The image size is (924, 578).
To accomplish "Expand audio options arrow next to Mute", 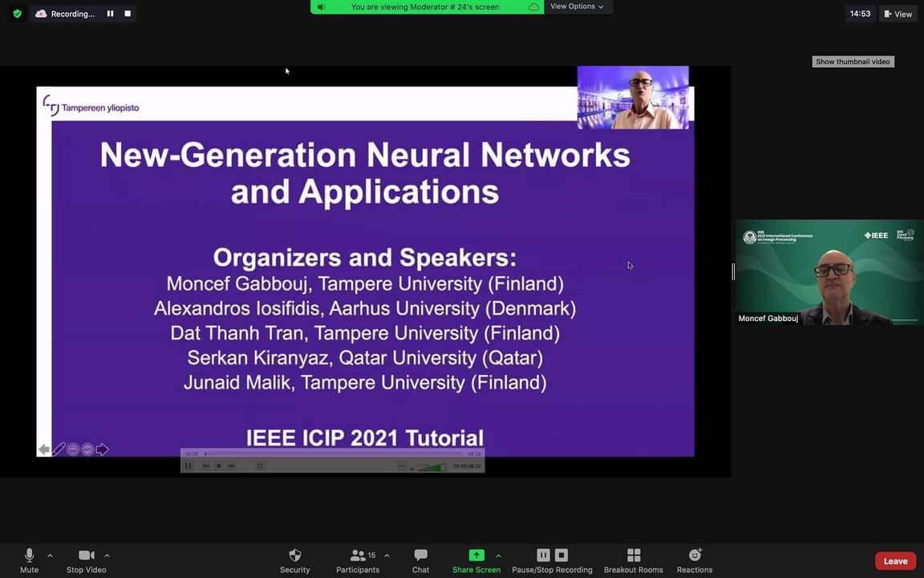I will (50, 556).
